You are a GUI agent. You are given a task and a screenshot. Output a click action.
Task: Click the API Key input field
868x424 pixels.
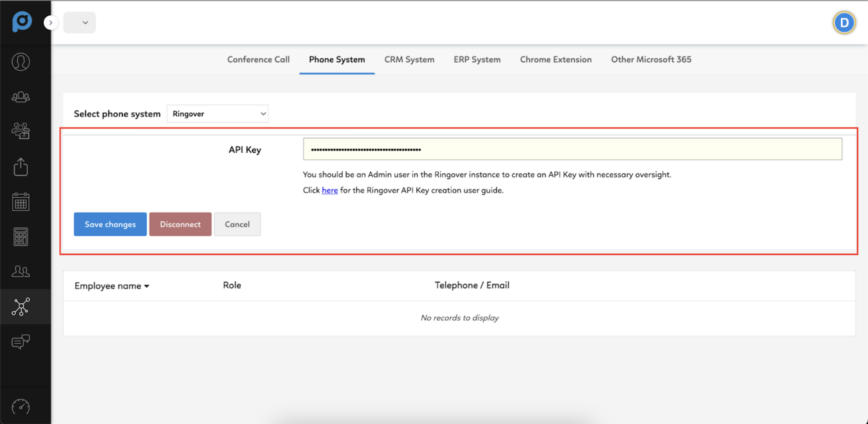(573, 149)
